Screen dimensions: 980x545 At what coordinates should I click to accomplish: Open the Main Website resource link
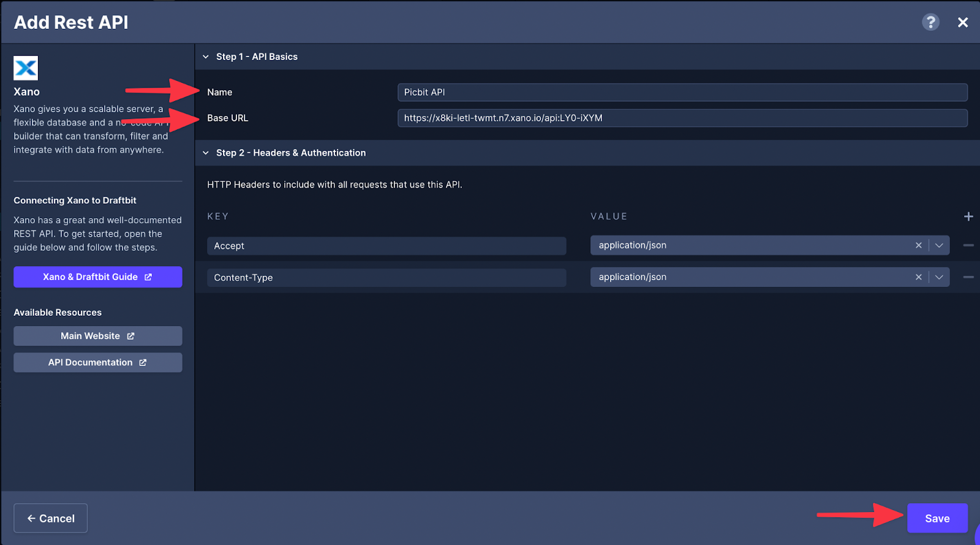coord(97,336)
